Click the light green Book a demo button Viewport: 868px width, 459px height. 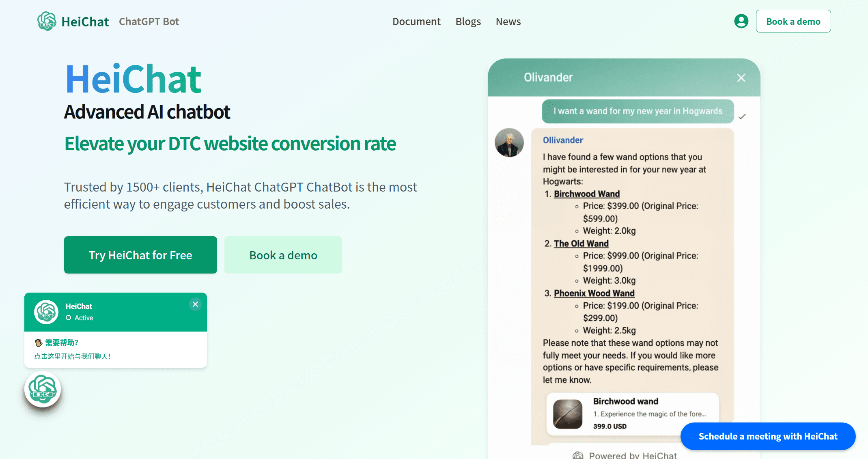pos(283,255)
